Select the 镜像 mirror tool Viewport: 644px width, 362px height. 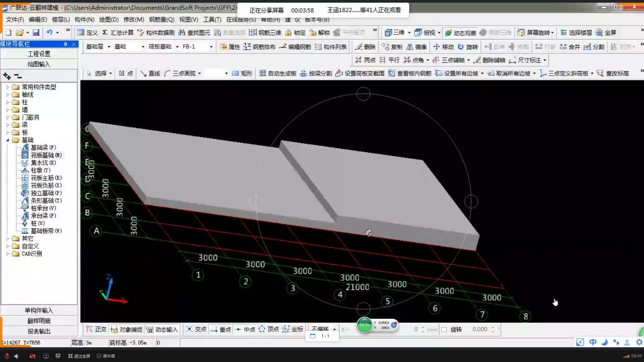click(416, 47)
